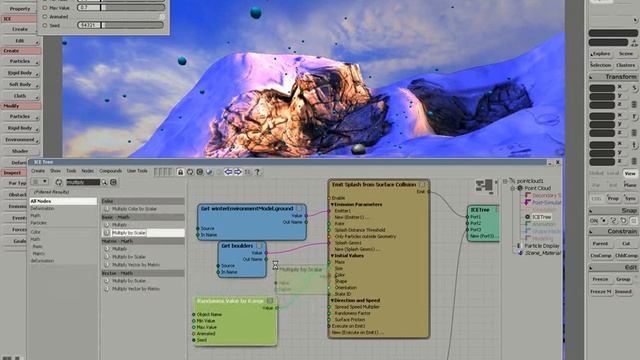Screen dimensions: 640x360
Task: Click the point snap icon next to ON
Action: 604,220
